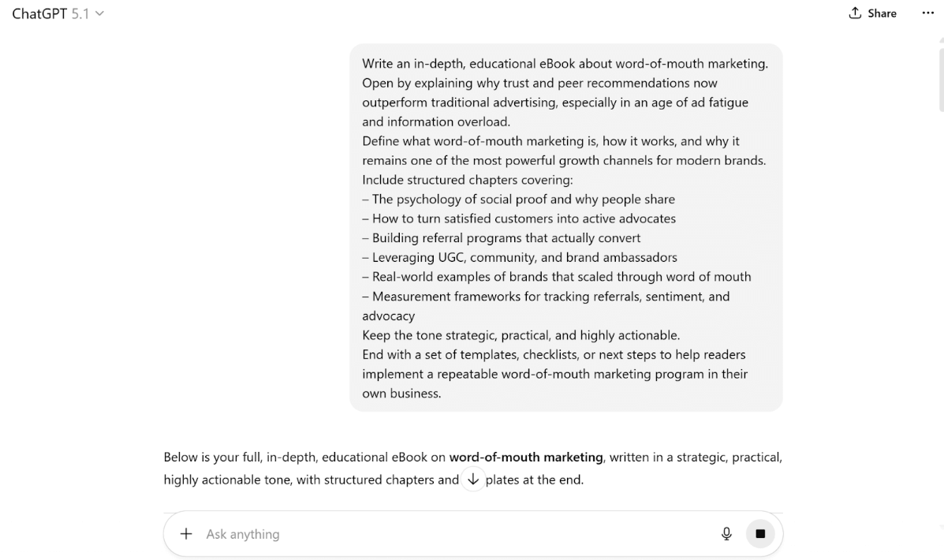The height and width of the screenshot is (560, 944).
Task: Click the user's eBook prompt message bubble
Action: coord(565,229)
